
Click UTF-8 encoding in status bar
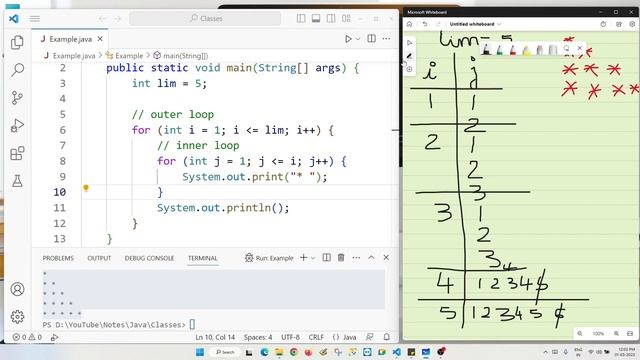coord(290,337)
